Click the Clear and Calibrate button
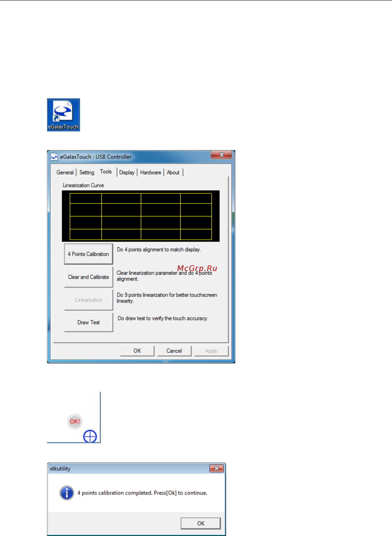 89,277
